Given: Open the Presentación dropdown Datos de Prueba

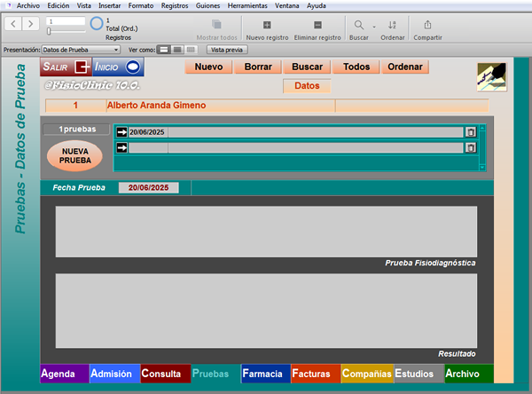Looking at the screenshot, I should pyautogui.click(x=81, y=50).
